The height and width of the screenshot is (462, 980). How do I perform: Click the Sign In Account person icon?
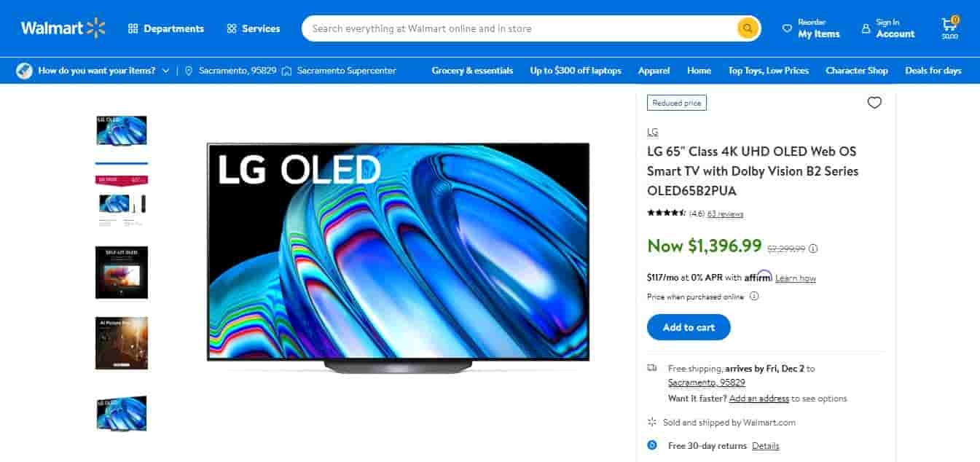point(866,29)
